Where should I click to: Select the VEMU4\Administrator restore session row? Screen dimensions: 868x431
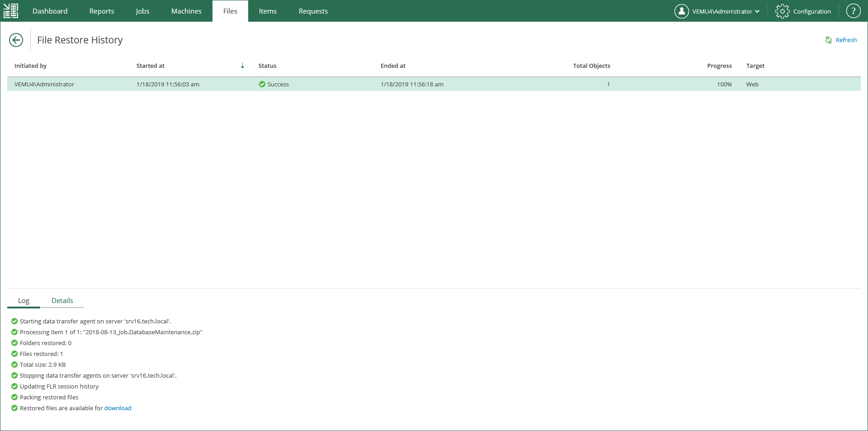[x=434, y=84]
